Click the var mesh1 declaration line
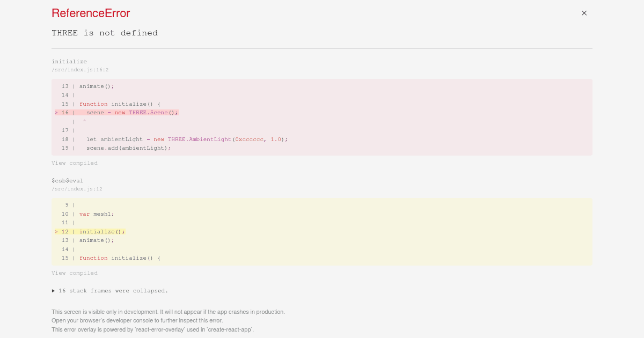Screen dimensions: 644x338 [97, 214]
